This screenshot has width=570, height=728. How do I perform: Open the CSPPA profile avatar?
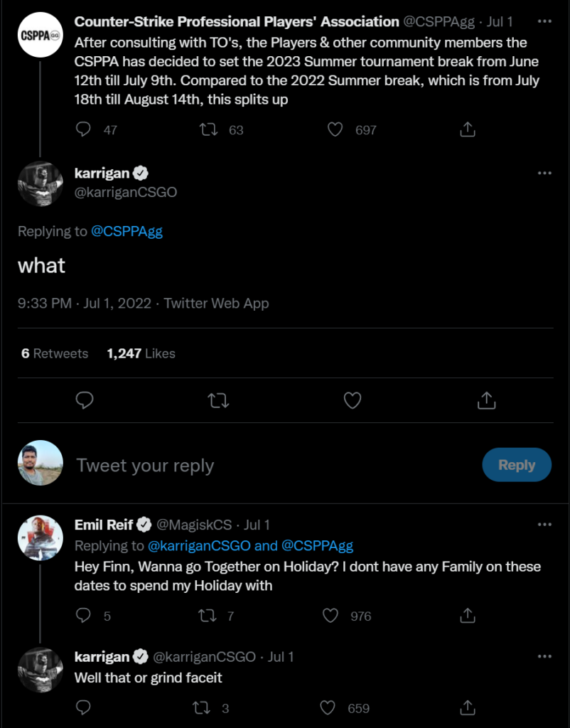point(40,34)
